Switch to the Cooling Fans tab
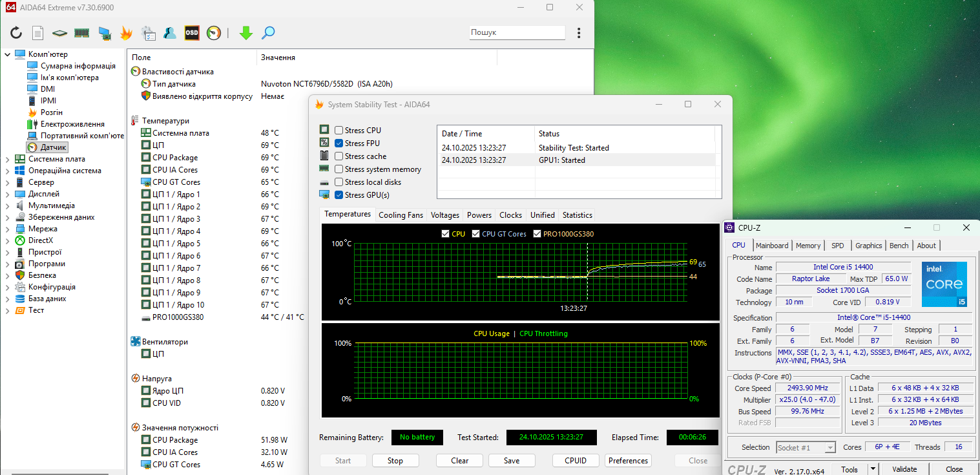This screenshot has width=980, height=475. click(x=401, y=215)
